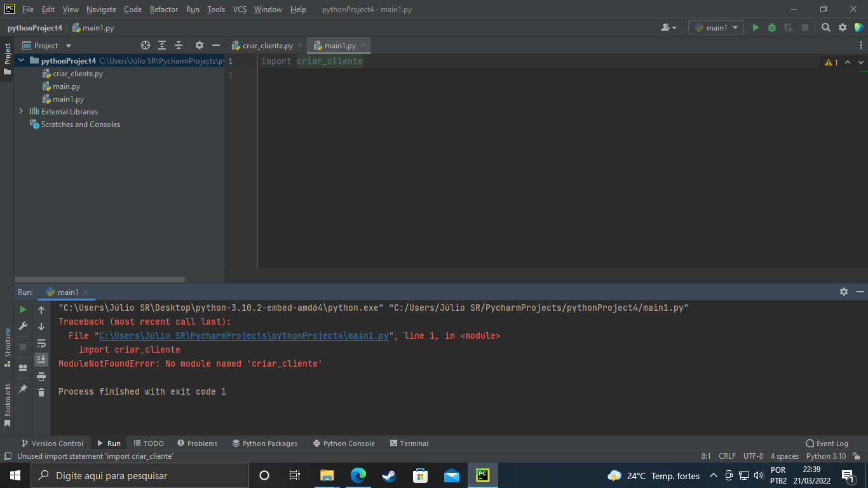Toggle scroll to end in Run console
The height and width of the screenshot is (488, 868).
tap(41, 360)
